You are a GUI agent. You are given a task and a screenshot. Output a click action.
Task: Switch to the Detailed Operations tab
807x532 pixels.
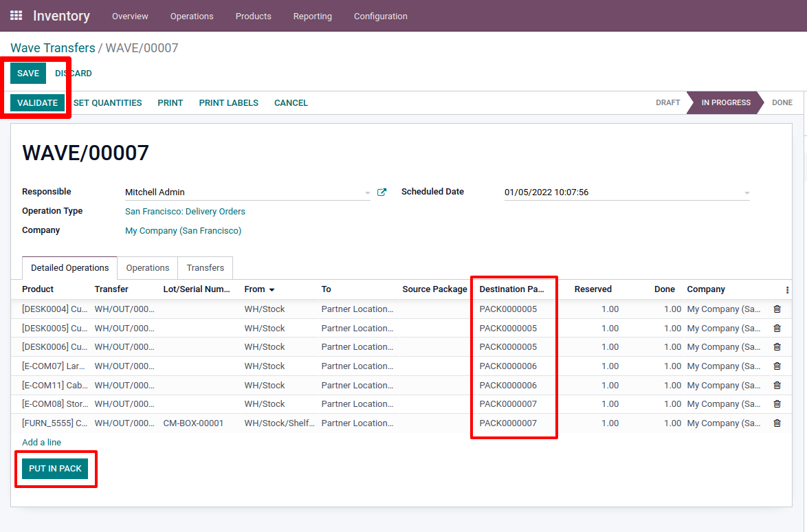pos(70,267)
